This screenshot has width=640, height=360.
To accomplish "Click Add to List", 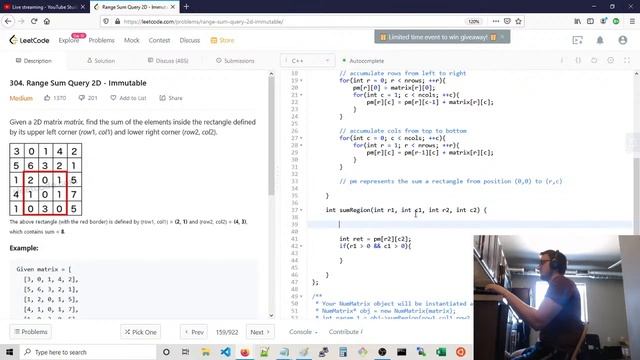I will pyautogui.click(x=128, y=98).
